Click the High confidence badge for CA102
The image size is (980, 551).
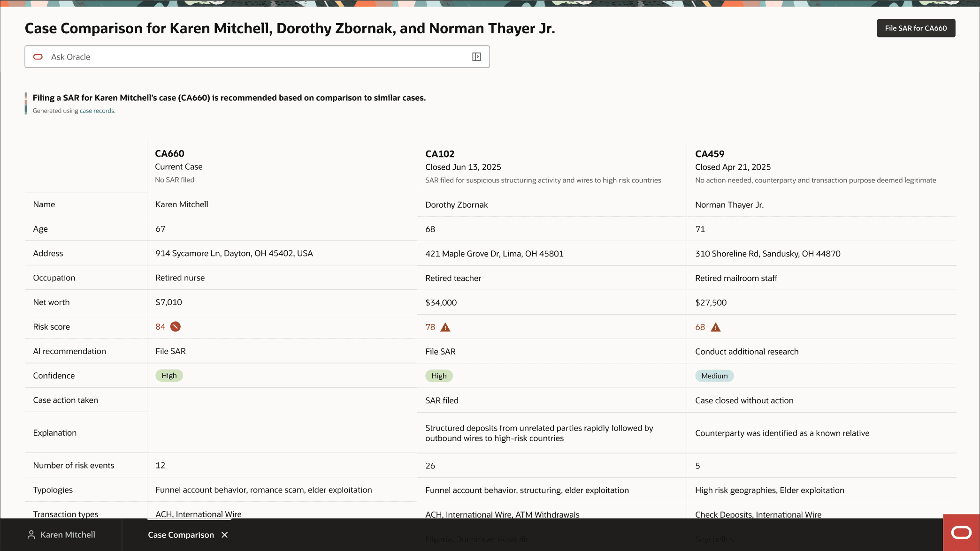[439, 376]
